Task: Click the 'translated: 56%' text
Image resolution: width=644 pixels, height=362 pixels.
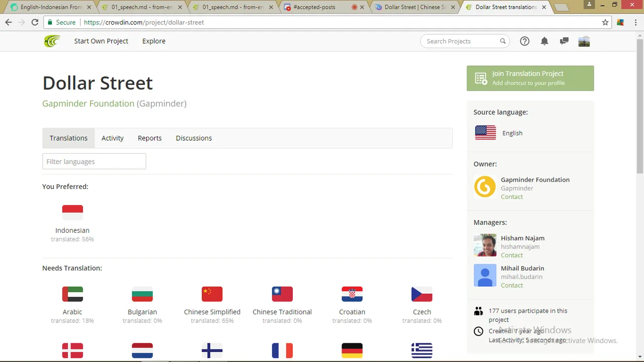Action: pos(72,239)
